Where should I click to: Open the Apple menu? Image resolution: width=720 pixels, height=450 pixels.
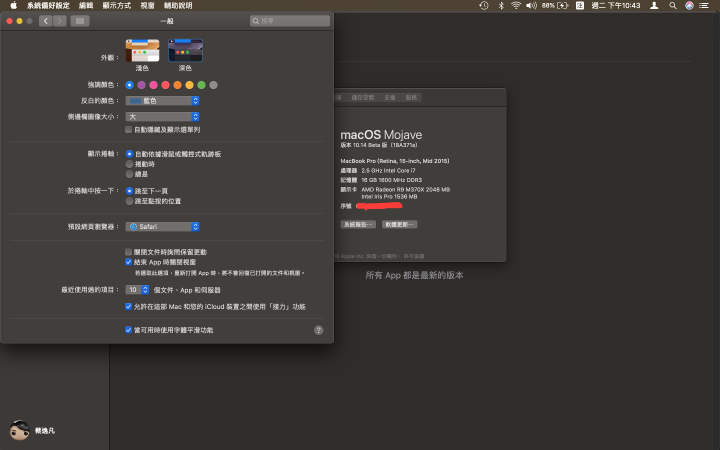click(x=13, y=6)
